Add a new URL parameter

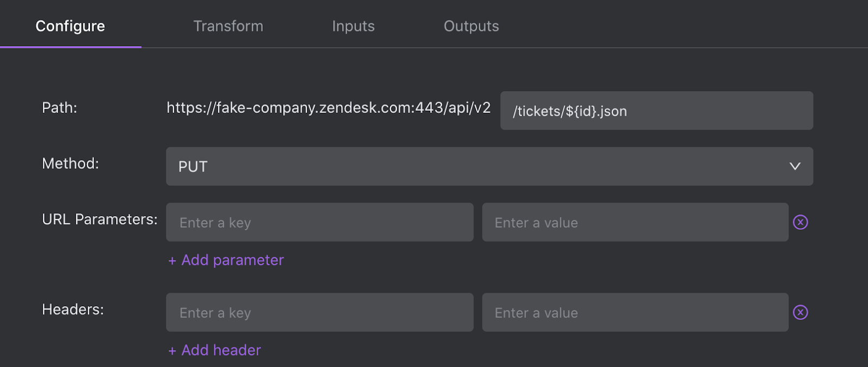pyautogui.click(x=226, y=260)
